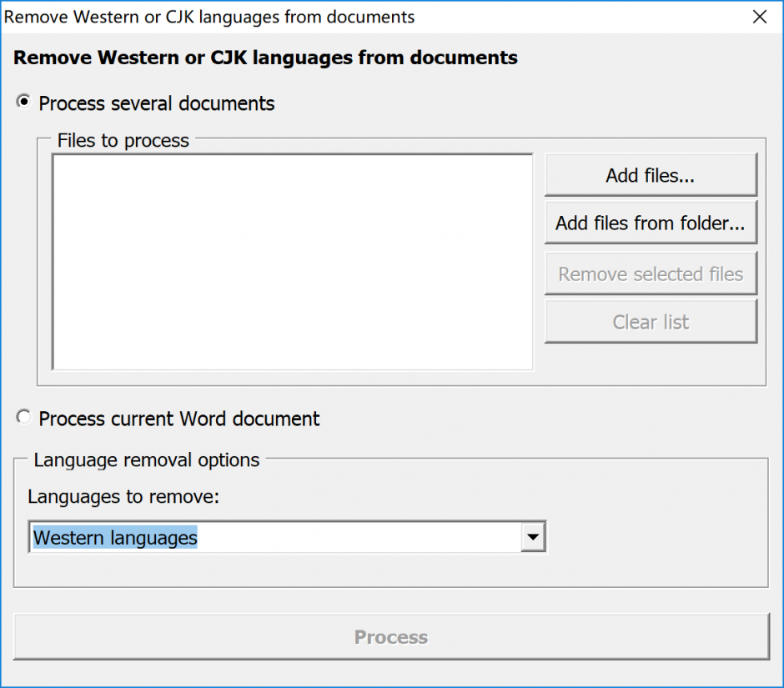
Task: Expand the Languages to remove dropdown arrow
Action: 532,539
